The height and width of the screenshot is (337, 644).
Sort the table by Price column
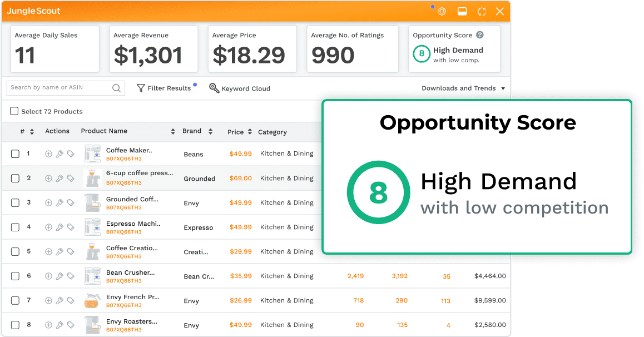pyautogui.click(x=250, y=132)
